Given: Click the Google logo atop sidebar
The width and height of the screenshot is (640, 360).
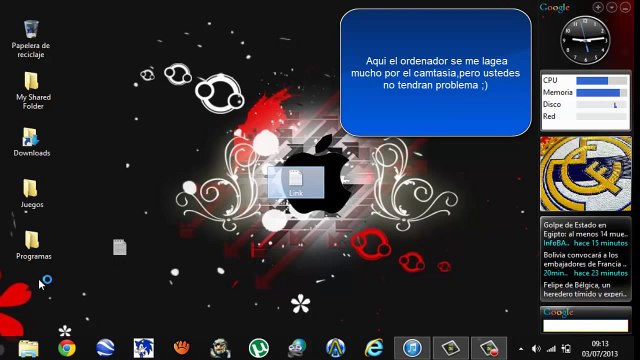Looking at the screenshot, I should [x=554, y=7].
